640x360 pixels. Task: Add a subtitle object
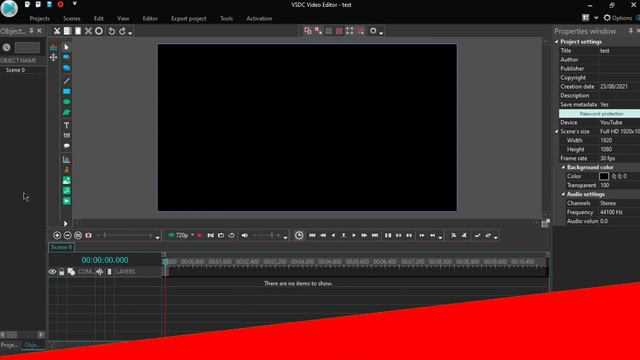tap(67, 136)
